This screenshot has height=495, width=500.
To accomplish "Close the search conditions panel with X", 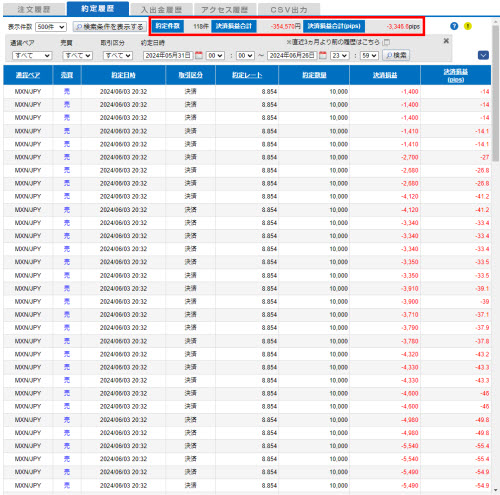I will [446, 41].
